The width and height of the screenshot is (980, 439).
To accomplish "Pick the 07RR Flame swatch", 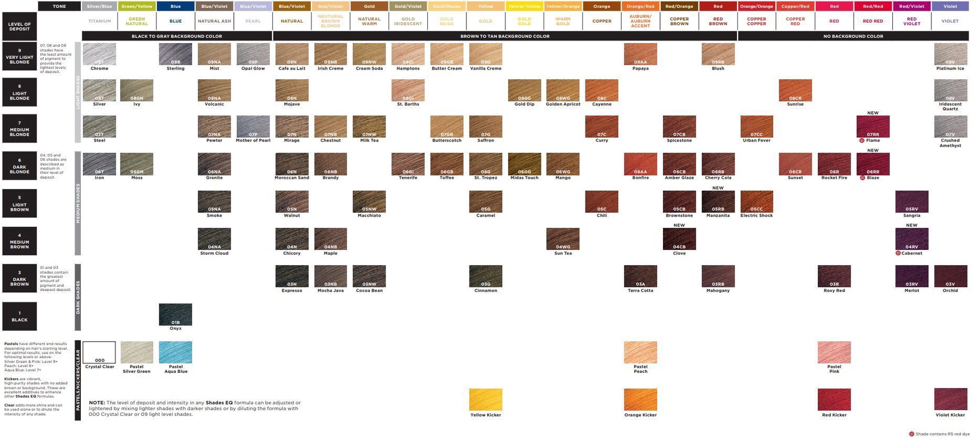I will [873, 126].
